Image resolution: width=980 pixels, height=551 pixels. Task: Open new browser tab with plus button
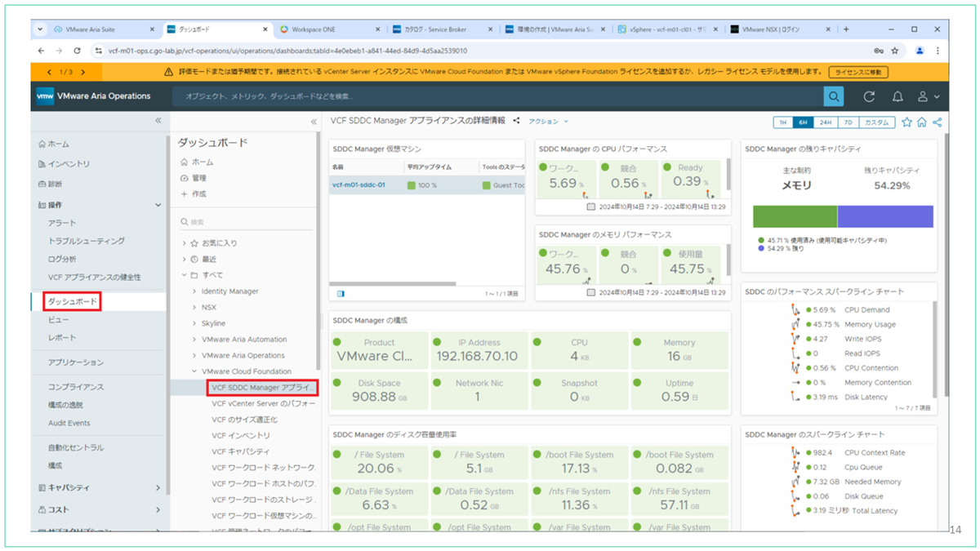point(846,29)
